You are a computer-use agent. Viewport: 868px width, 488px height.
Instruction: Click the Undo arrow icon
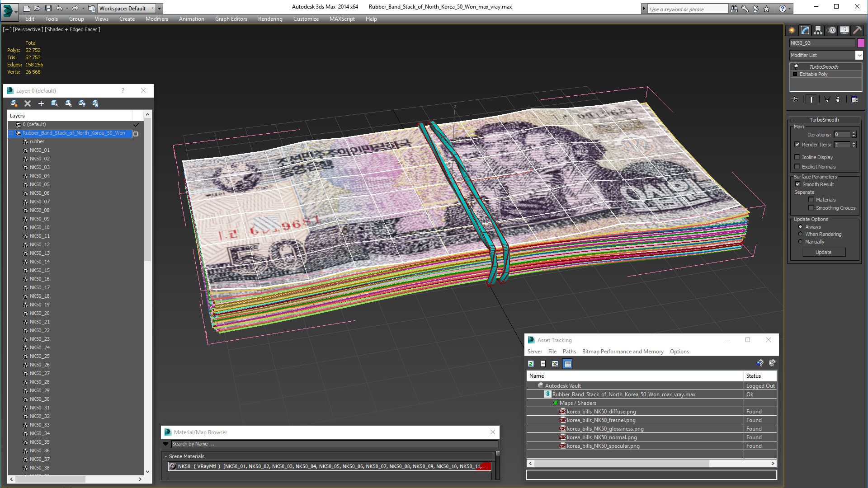(x=59, y=8)
